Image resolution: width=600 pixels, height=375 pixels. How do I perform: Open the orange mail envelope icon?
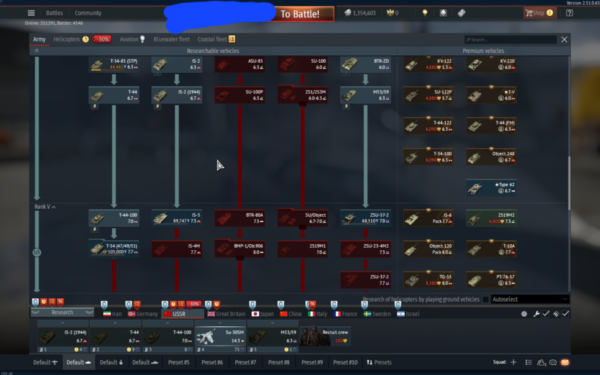(565, 362)
